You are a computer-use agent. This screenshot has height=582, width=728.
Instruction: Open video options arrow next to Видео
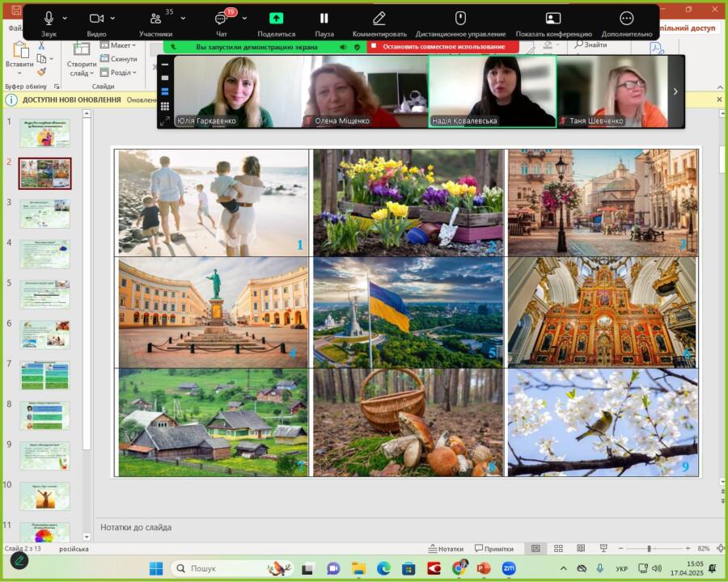point(112,18)
